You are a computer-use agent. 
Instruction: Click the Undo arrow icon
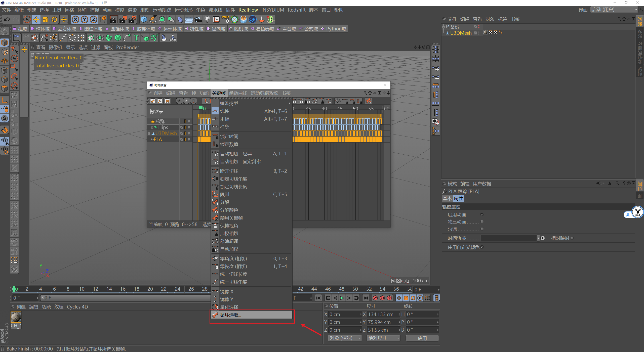(7, 19)
